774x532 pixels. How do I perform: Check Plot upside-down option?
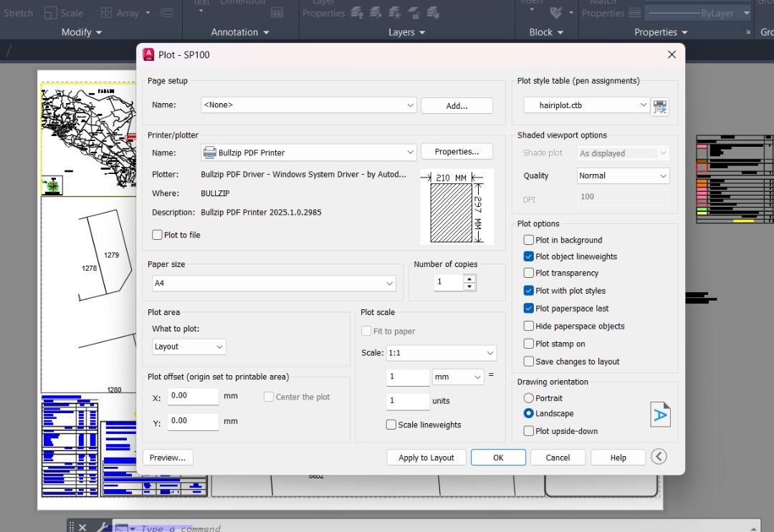pyautogui.click(x=528, y=431)
